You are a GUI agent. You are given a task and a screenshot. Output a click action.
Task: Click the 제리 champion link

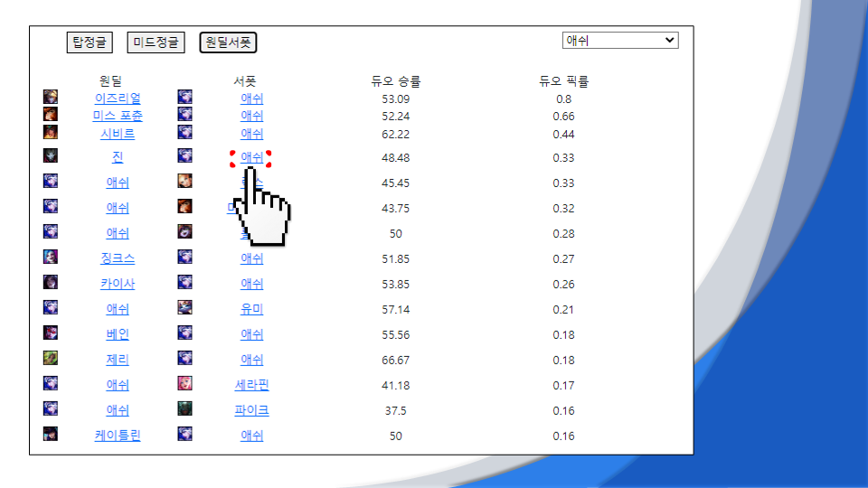(x=118, y=360)
